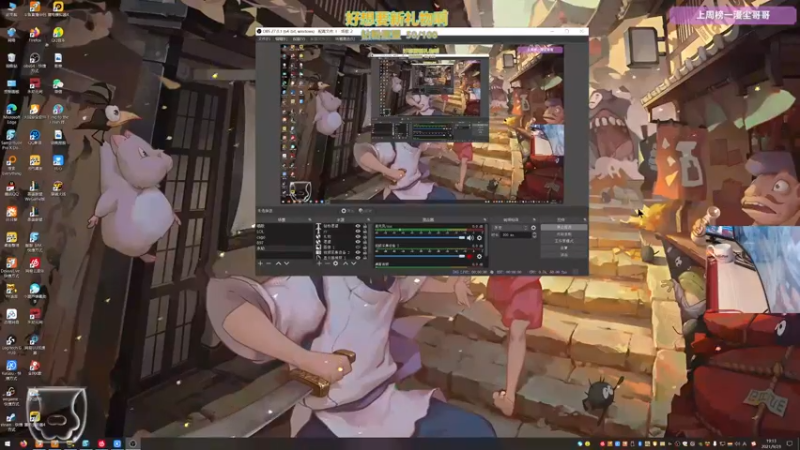The height and width of the screenshot is (450, 800).
Task: Open the 编辑 menu in OBS
Action: point(281,39)
